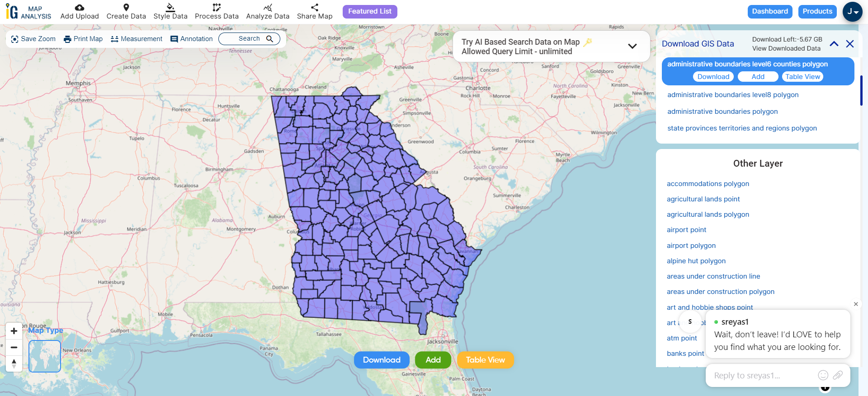Open the Create Data pin icon

click(126, 7)
